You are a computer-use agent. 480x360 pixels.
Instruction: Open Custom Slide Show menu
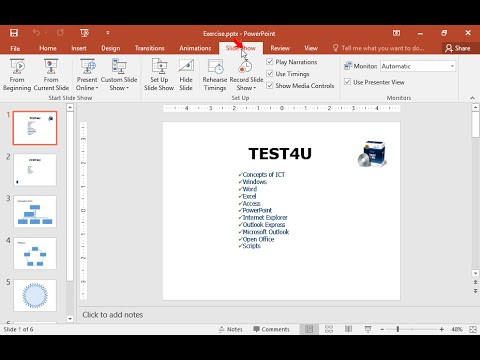[x=119, y=75]
